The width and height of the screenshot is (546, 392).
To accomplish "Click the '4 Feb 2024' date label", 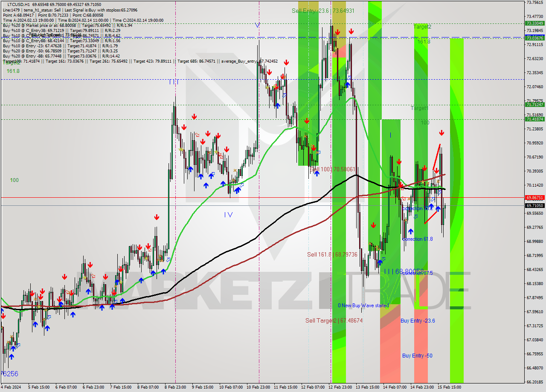I will pos(11,387).
